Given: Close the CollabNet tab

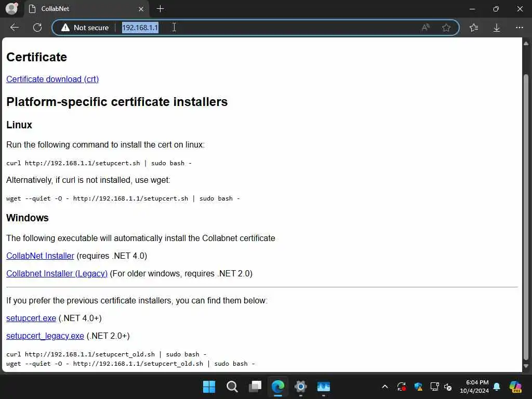Looking at the screenshot, I should pyautogui.click(x=141, y=9).
